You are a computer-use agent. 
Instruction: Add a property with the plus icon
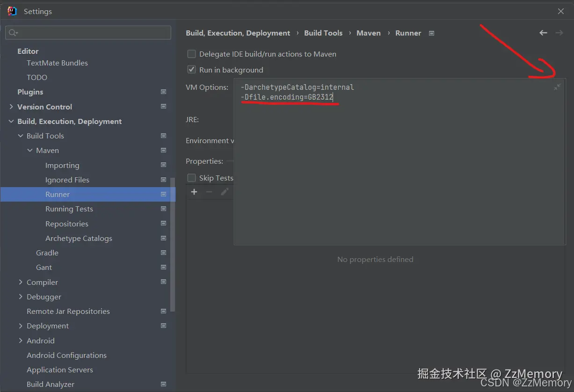pyautogui.click(x=194, y=192)
